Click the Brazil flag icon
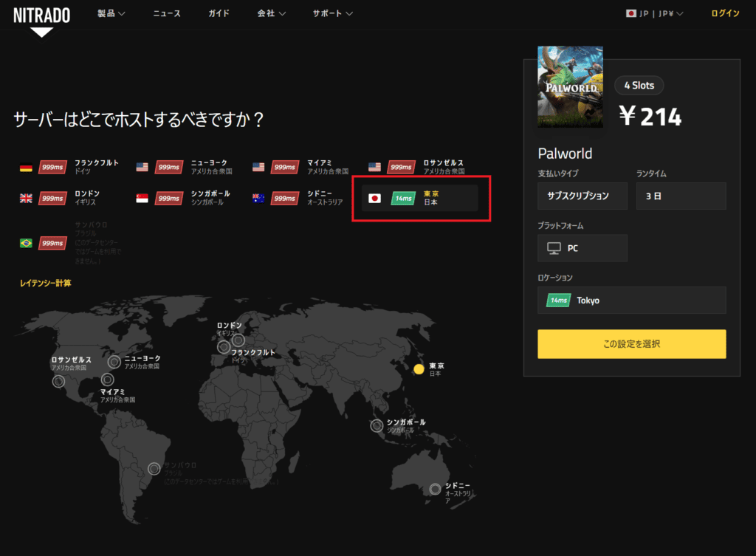This screenshot has height=556, width=756. pos(26,243)
